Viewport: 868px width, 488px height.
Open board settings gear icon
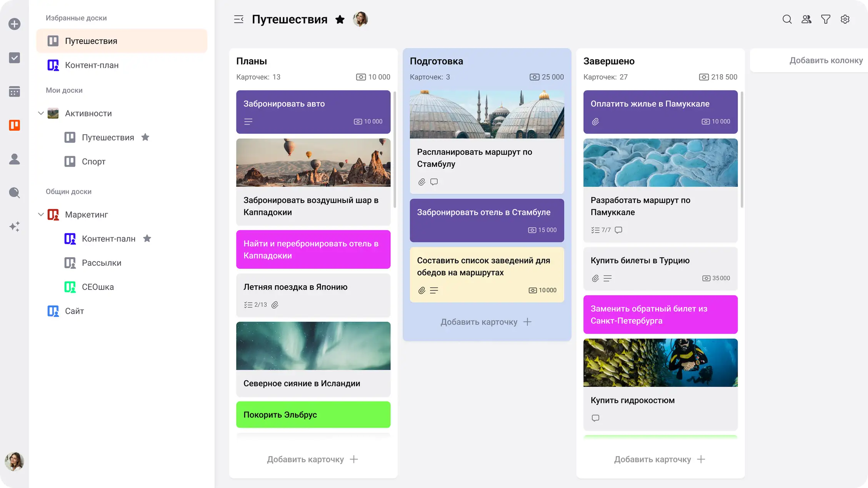(845, 19)
